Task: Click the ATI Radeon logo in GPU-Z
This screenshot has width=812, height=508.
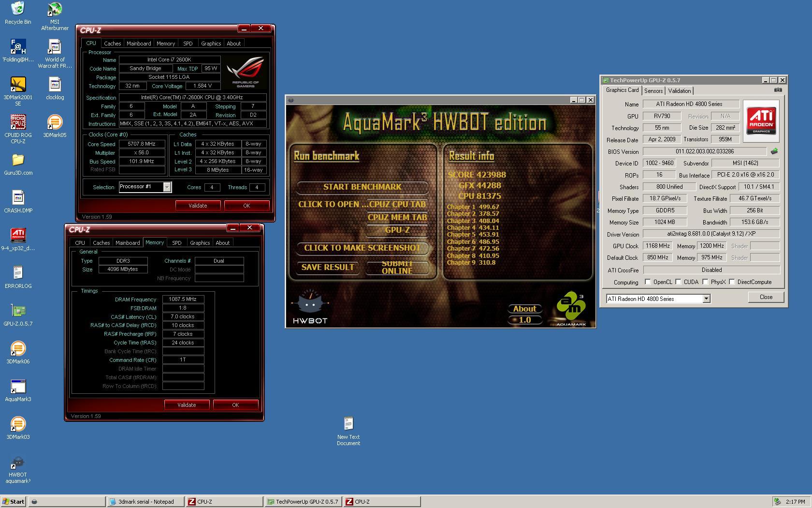Action: click(761, 121)
